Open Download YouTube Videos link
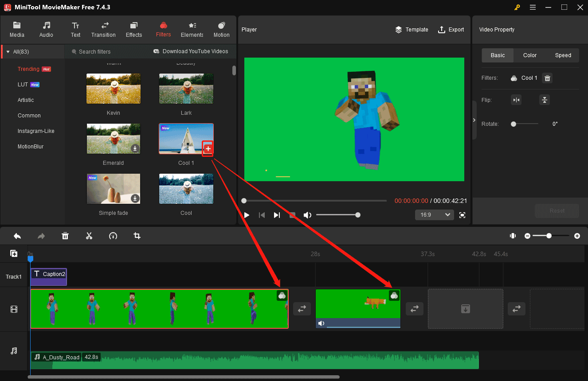Image resolution: width=588 pixels, height=381 pixels. coord(191,51)
